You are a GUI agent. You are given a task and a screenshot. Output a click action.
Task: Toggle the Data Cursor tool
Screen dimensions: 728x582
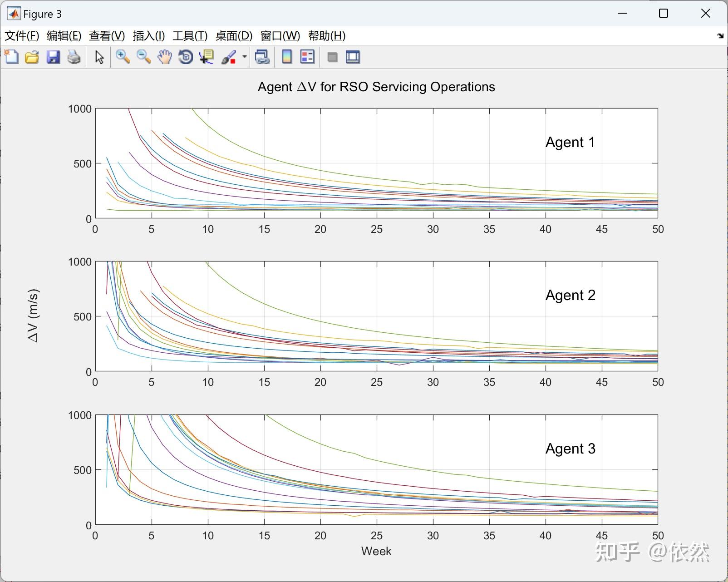coord(207,57)
